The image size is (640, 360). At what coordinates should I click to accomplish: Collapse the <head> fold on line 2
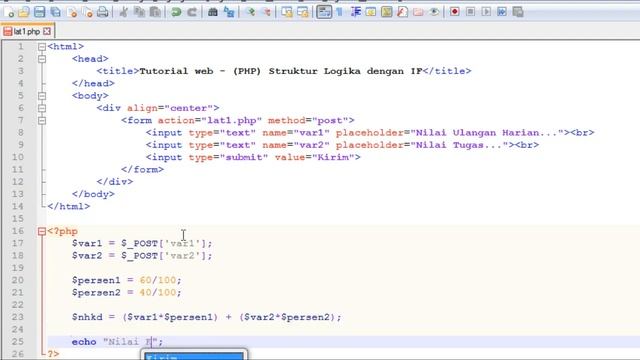point(42,59)
